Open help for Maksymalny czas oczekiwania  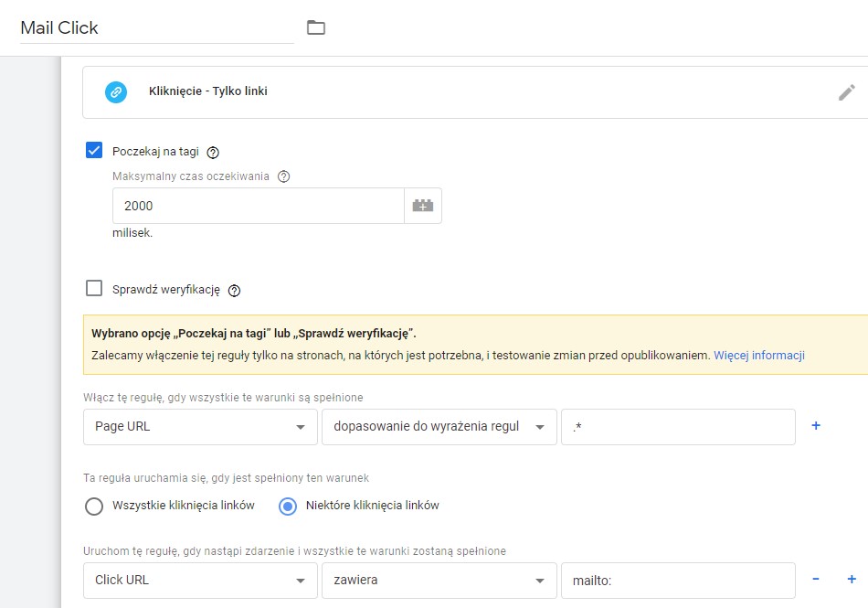click(283, 176)
